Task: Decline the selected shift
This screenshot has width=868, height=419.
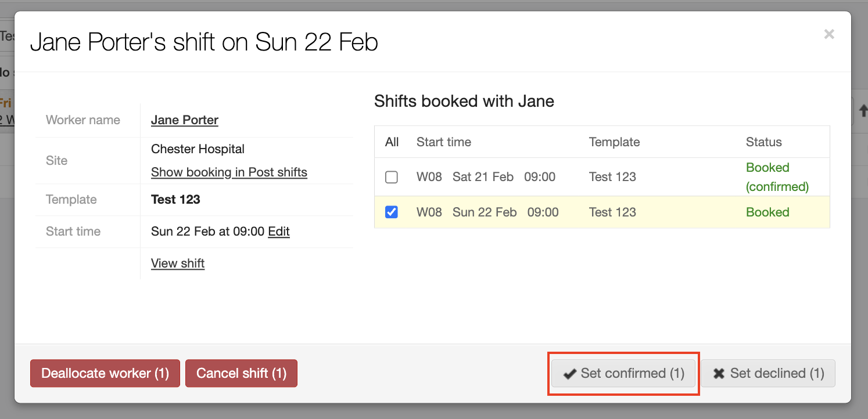Action: click(767, 373)
